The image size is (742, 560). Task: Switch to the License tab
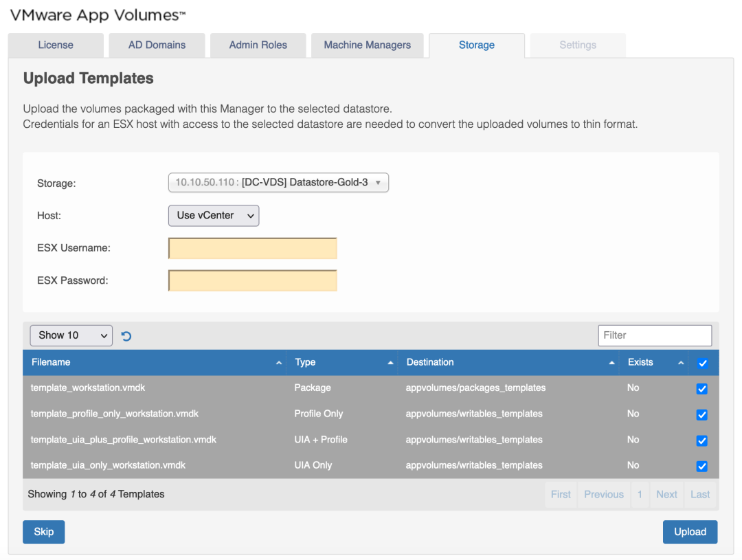pyautogui.click(x=56, y=45)
